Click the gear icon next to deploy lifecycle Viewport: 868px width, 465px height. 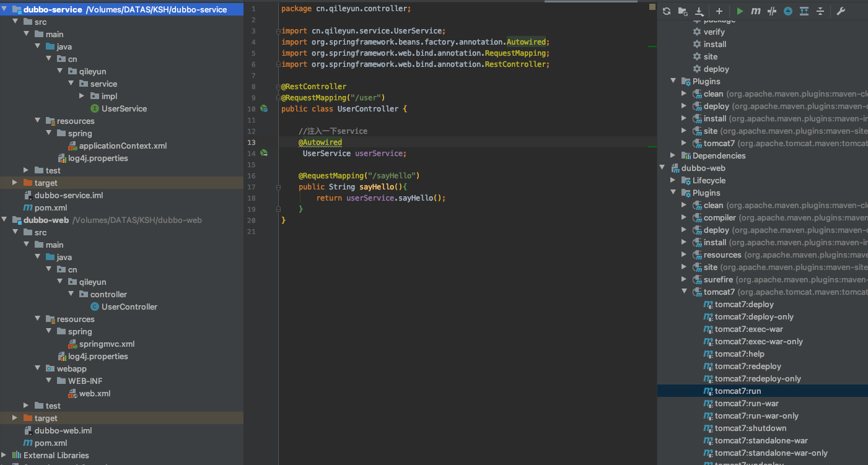[x=697, y=69]
